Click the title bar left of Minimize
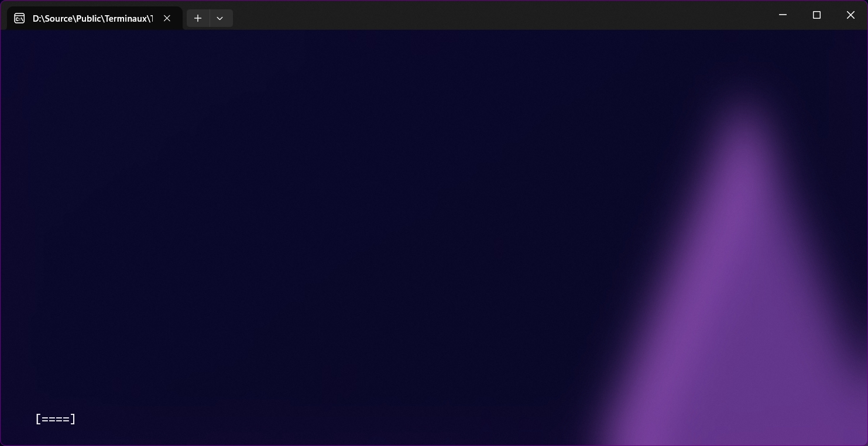The width and height of the screenshot is (868, 446). [702, 15]
